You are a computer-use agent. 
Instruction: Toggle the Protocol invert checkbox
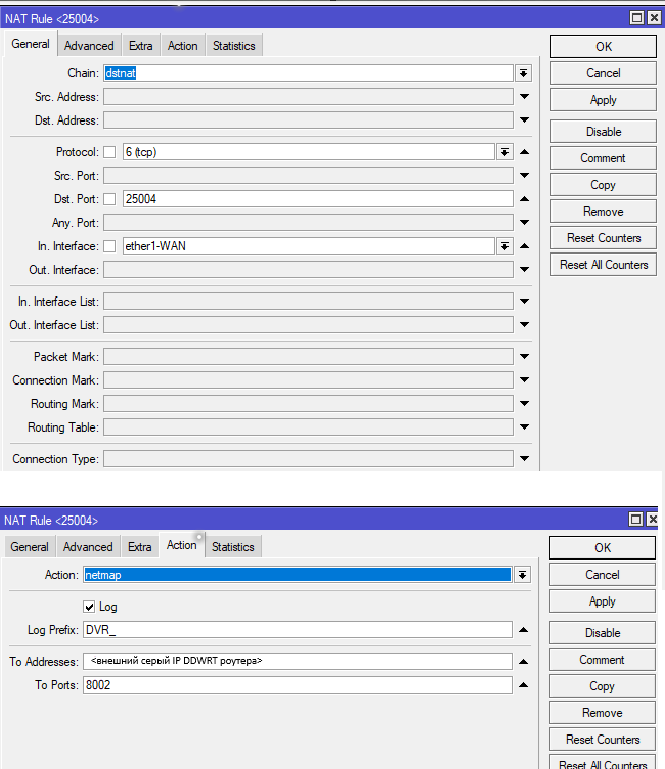[x=110, y=152]
